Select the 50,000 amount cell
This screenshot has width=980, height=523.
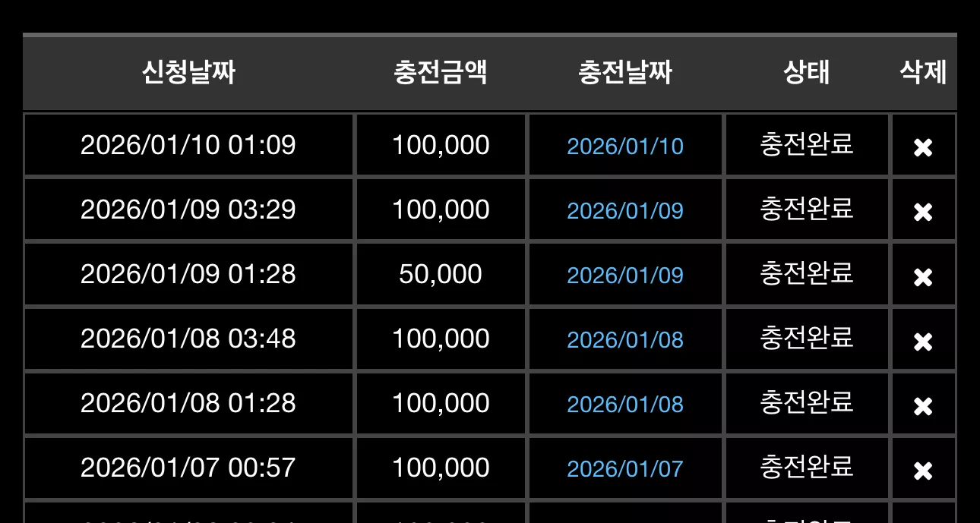click(x=441, y=274)
